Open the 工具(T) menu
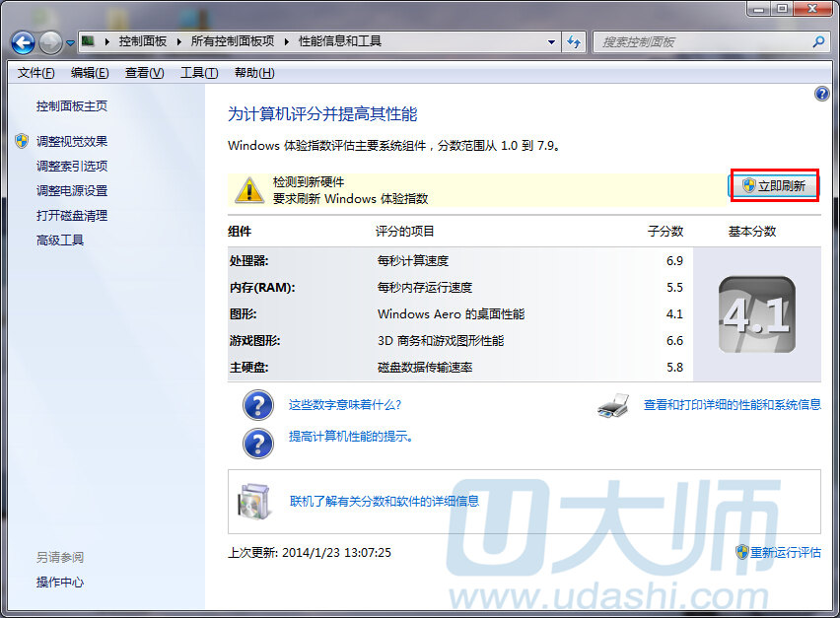 coord(199,73)
